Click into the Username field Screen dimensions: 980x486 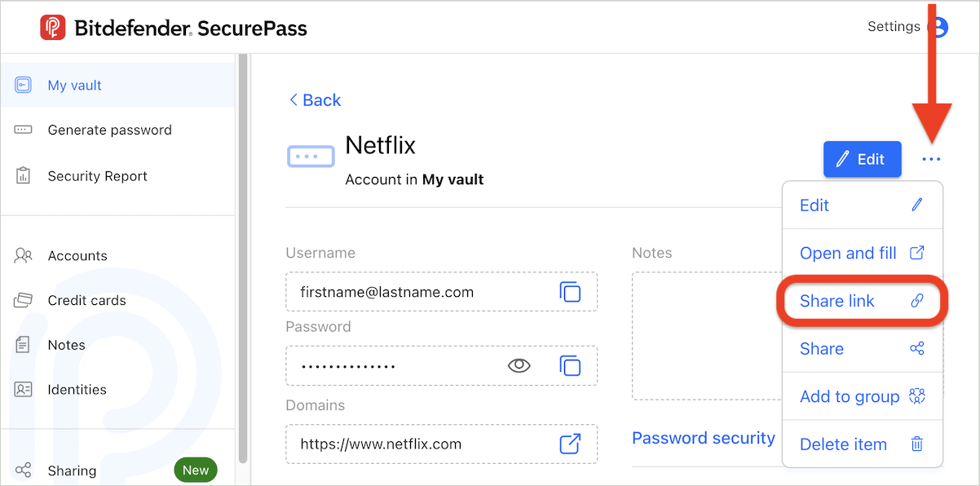coord(441,292)
